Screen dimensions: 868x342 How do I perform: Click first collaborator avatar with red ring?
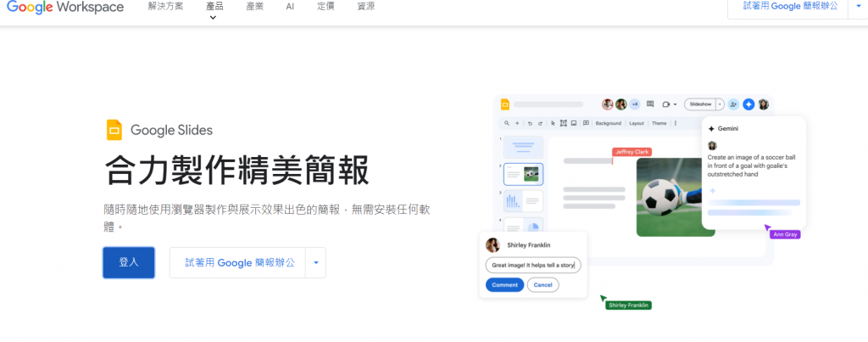pos(607,104)
